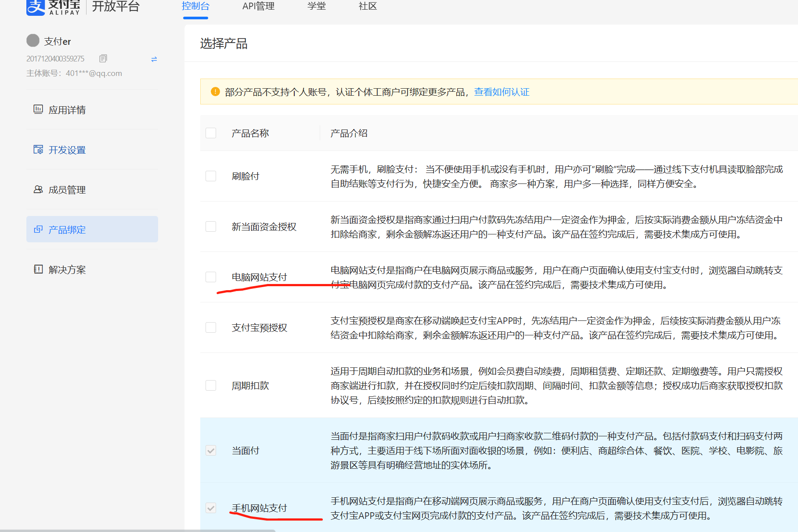Check the 新当面资金授权 checkbox
This screenshot has width=798, height=532.
[211, 226]
